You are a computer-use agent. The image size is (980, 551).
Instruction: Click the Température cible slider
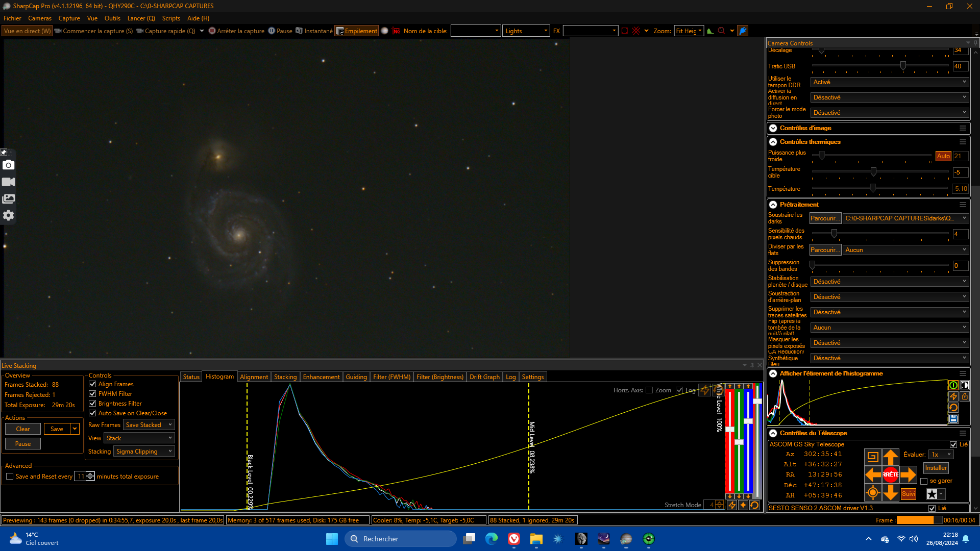[880, 172]
